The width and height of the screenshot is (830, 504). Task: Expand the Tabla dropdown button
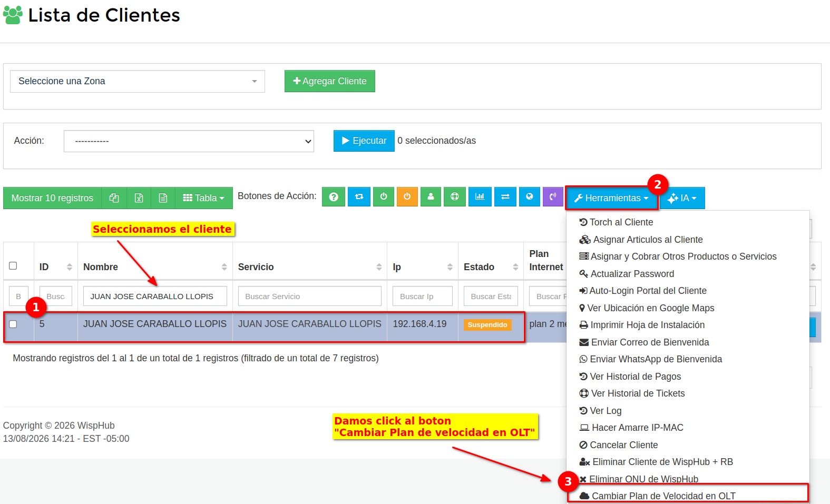pos(203,198)
